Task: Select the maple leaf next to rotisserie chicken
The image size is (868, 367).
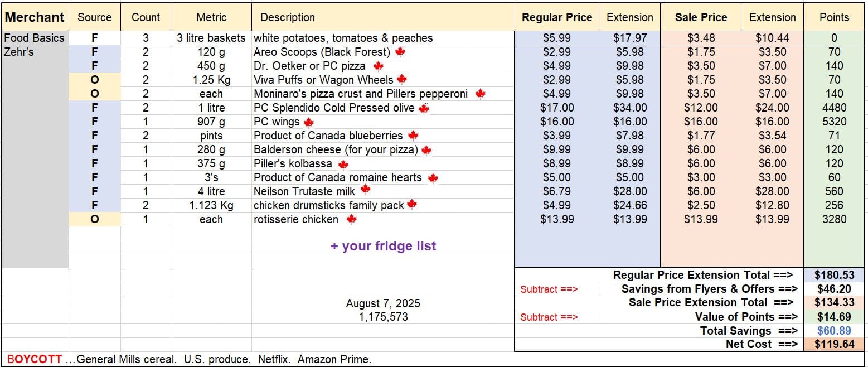Action: click(351, 219)
